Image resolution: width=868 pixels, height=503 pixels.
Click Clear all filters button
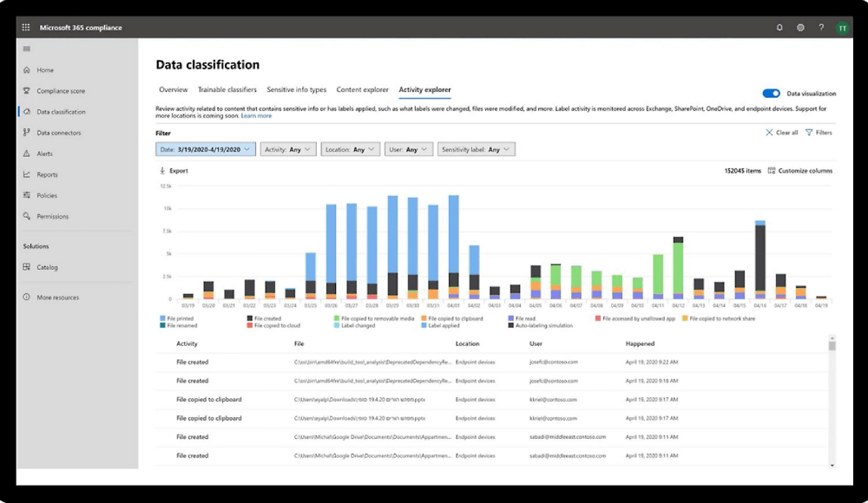click(782, 133)
